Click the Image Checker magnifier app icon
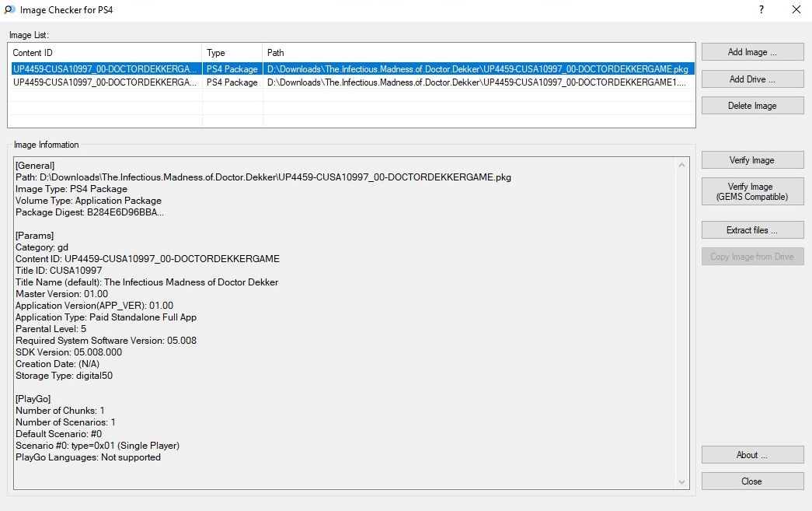Screen dimensions: 812x511 click(9, 9)
